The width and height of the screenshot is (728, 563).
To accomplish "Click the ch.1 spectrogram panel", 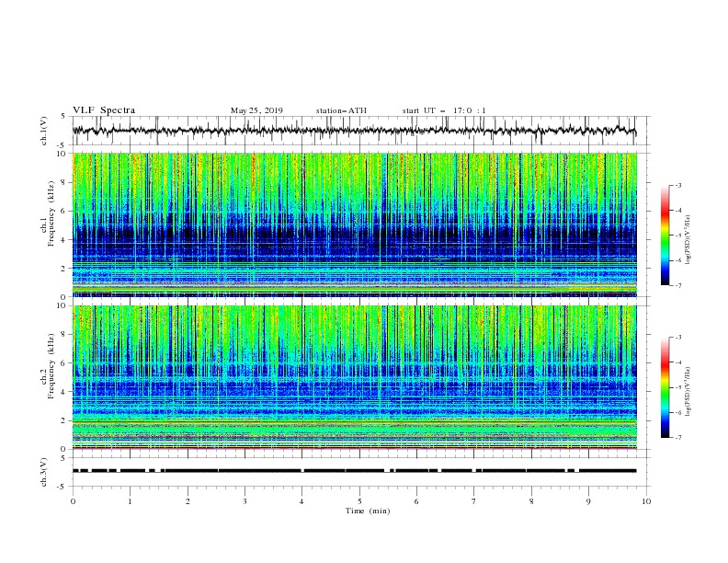I will point(355,224).
